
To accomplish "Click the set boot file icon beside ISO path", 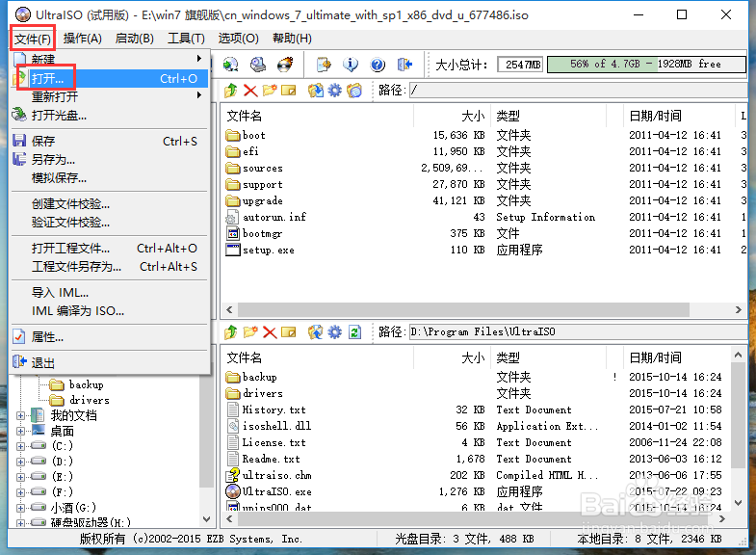I will pos(354,91).
